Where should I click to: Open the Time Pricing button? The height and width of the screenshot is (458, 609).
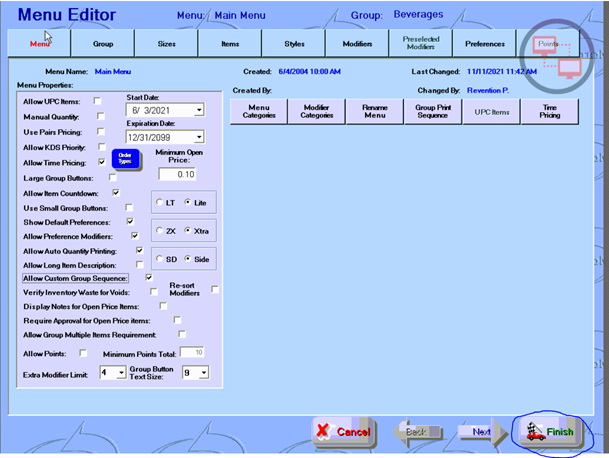[550, 111]
